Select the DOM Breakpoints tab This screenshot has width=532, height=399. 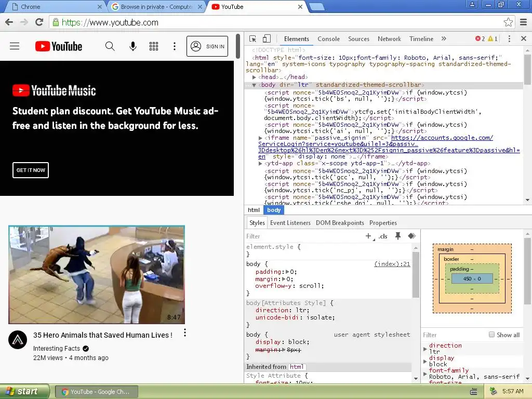340,223
